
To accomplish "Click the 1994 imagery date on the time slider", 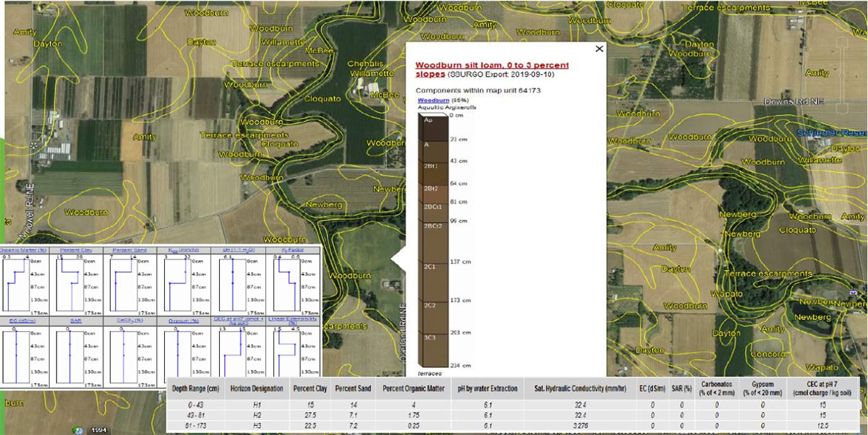I will click(99, 430).
